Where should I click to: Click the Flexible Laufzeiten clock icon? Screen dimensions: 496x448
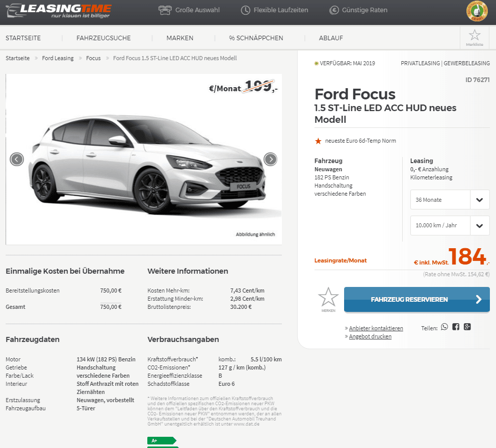coord(246,10)
